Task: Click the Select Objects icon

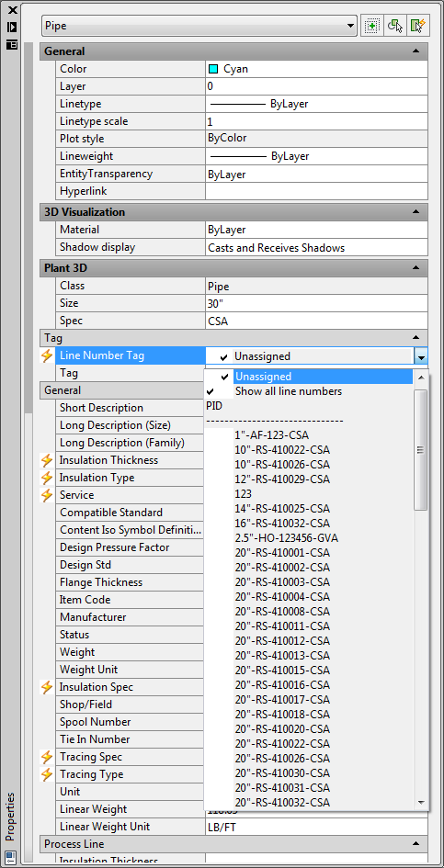Action: click(394, 26)
